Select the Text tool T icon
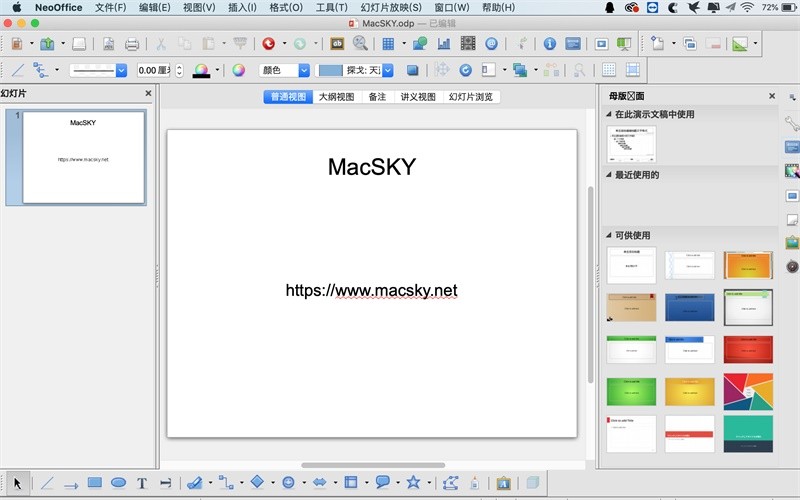The image size is (800, 500). [x=142, y=483]
